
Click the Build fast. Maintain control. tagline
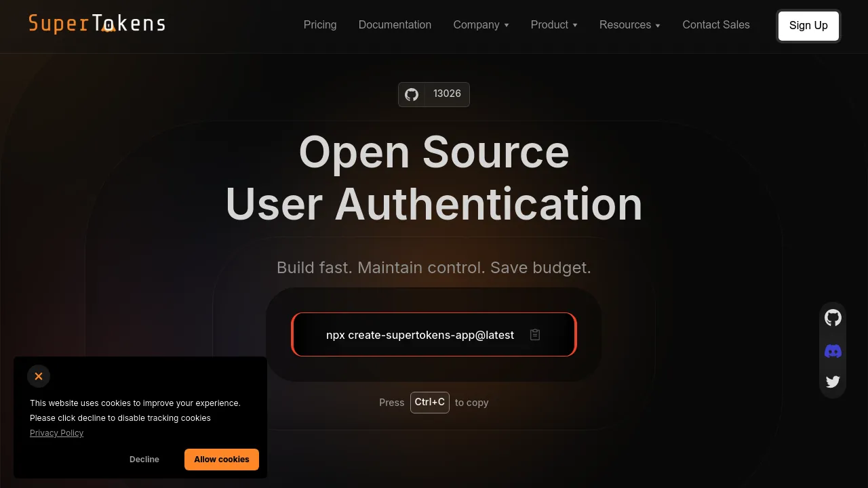coord(434,268)
